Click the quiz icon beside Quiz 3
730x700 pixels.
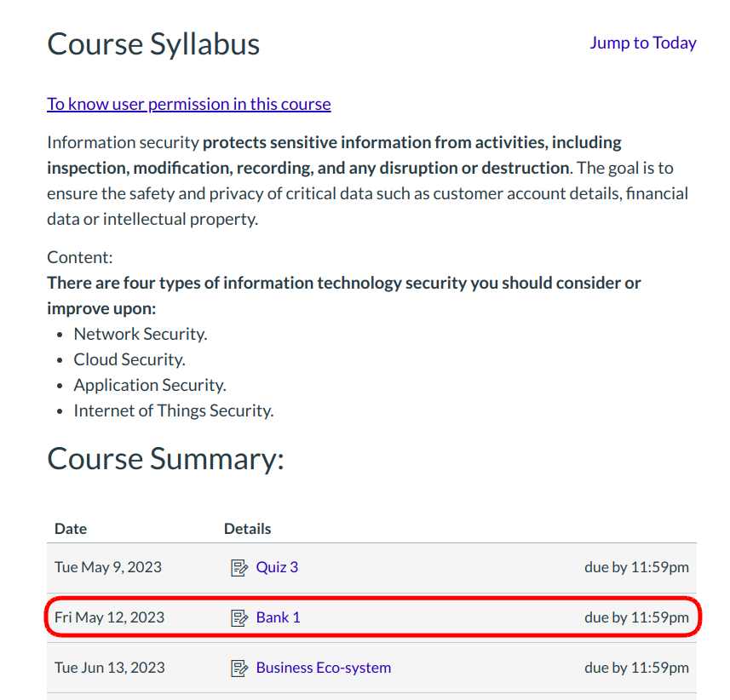[x=239, y=568]
